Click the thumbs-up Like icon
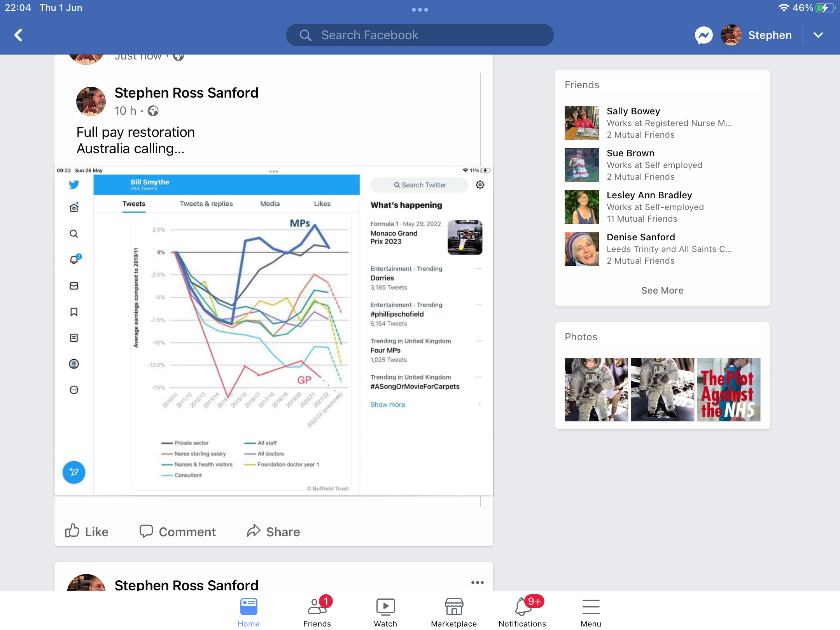 coord(72,530)
